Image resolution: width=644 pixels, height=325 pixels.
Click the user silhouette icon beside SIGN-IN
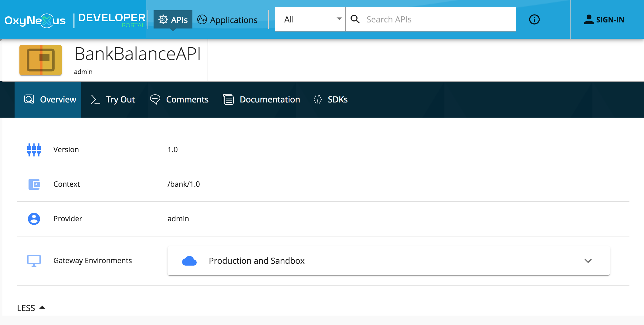tap(589, 19)
